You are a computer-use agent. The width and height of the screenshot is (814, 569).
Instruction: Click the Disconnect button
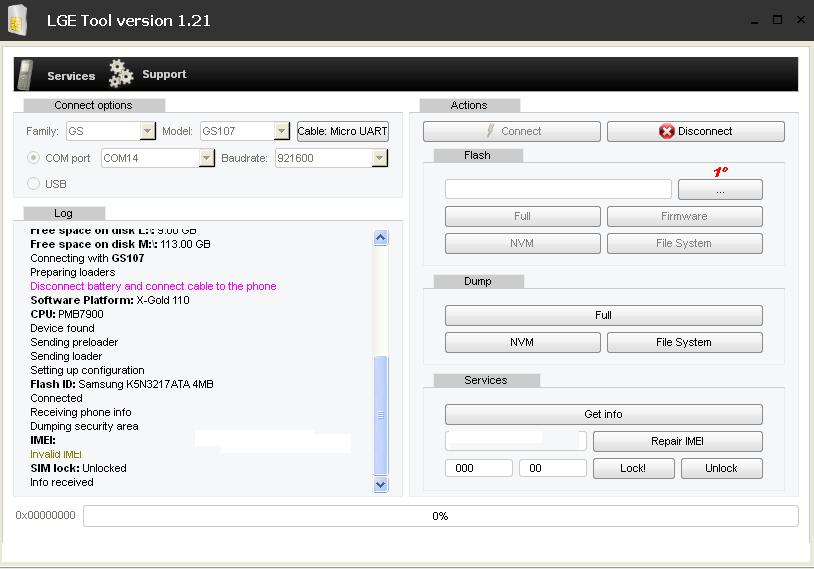(x=696, y=131)
